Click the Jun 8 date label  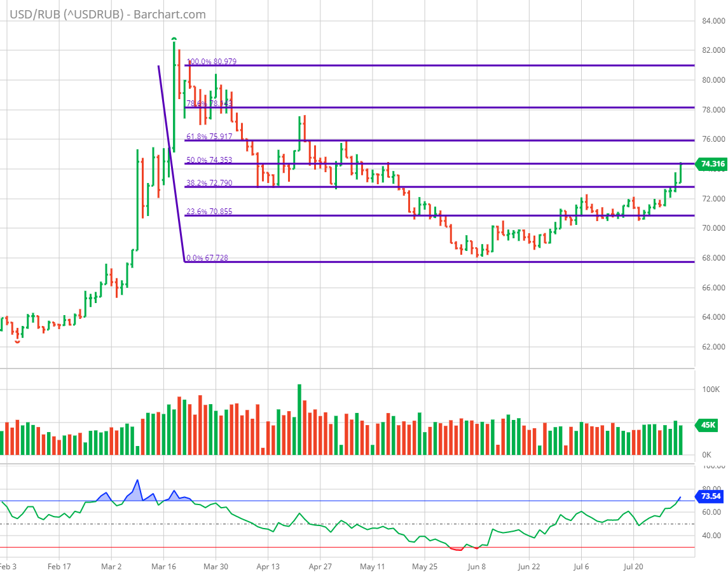(477, 567)
